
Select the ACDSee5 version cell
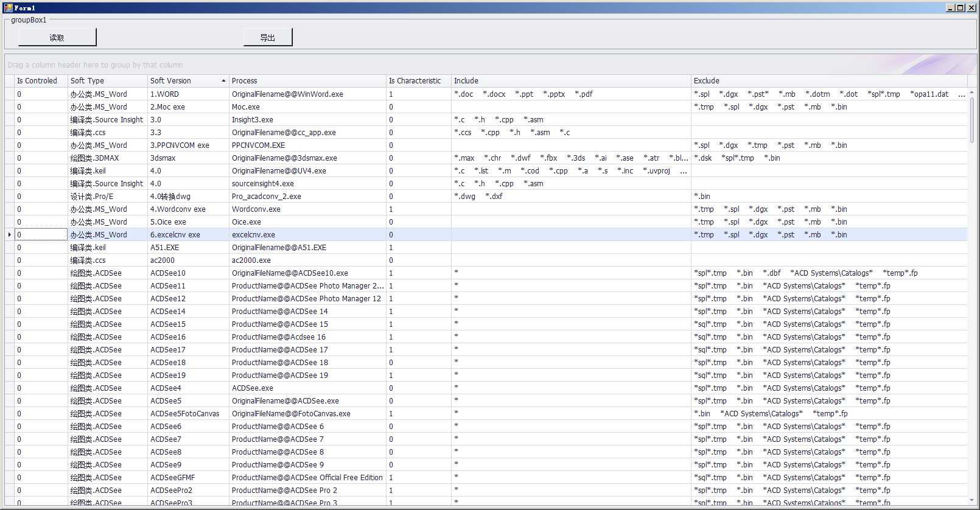188,400
